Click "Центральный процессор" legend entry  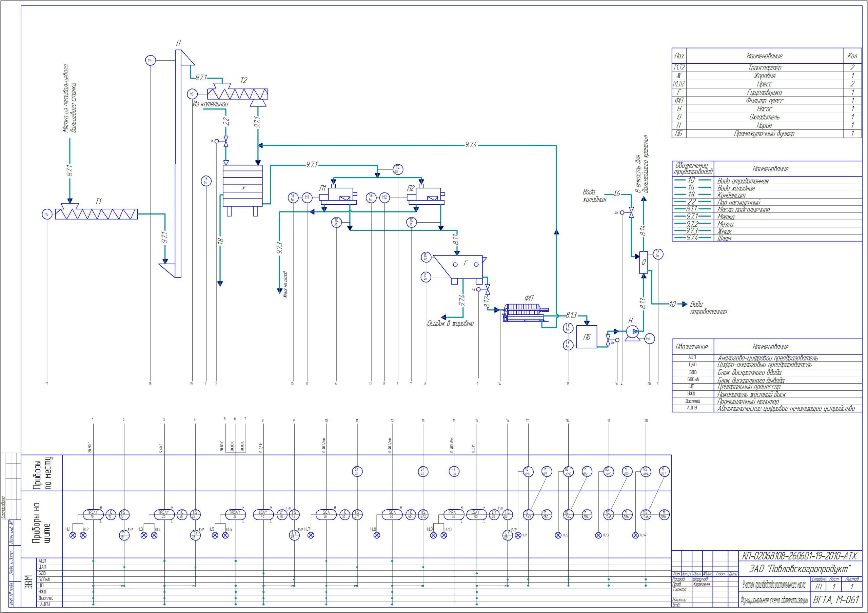tap(749, 387)
